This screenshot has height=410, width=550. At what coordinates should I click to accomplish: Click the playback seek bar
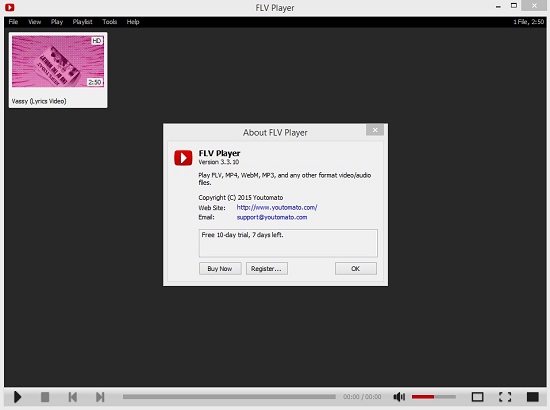(229, 397)
